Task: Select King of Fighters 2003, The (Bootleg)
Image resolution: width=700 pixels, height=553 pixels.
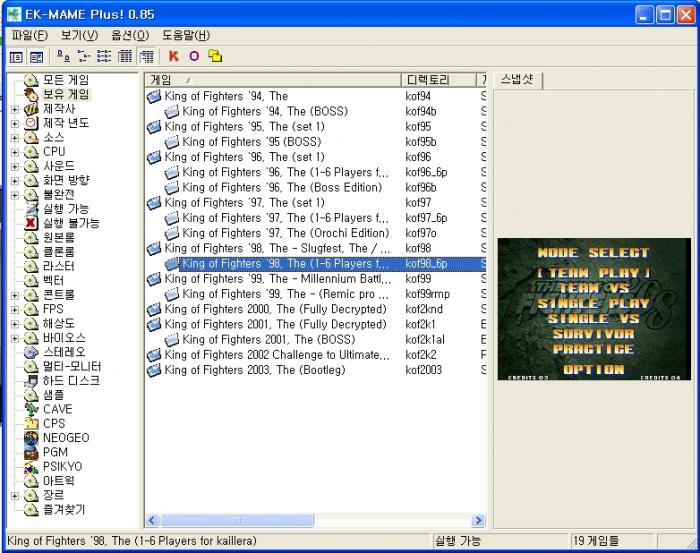Action: 255,370
